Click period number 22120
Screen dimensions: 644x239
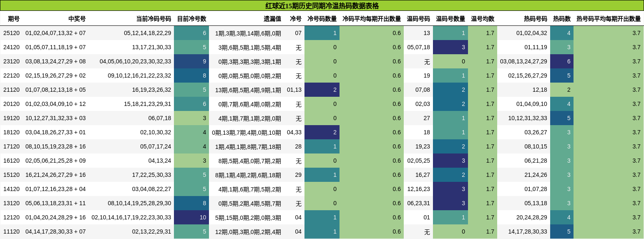(12, 75)
